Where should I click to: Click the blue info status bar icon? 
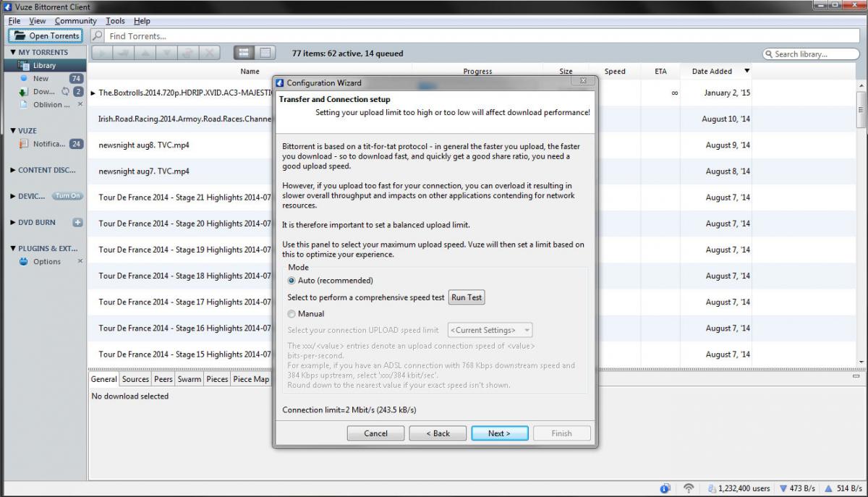pos(665,488)
